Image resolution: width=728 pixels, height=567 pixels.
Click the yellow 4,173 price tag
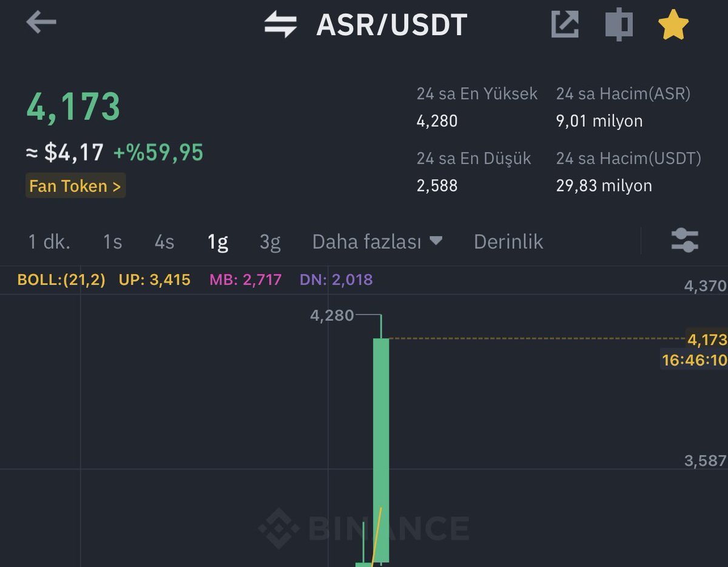click(707, 339)
